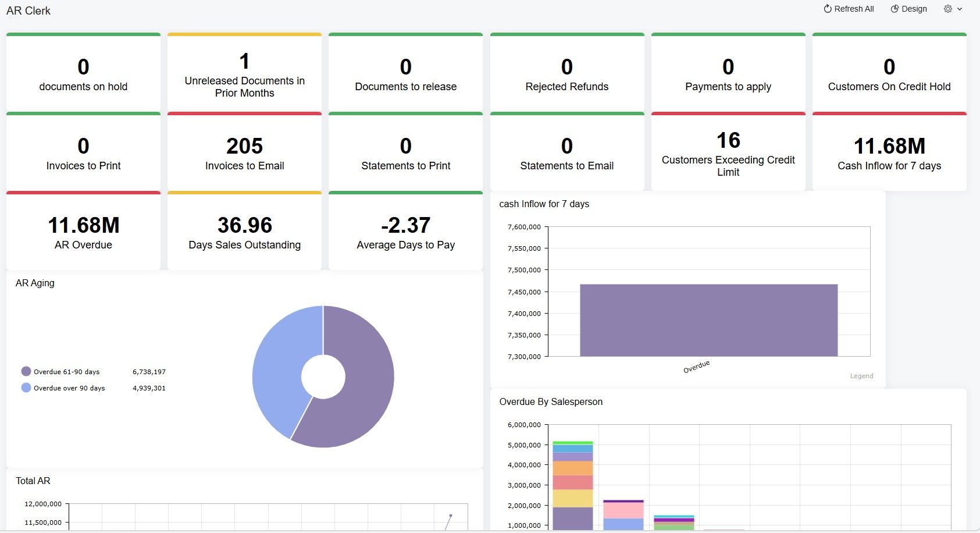This screenshot has width=980, height=533.
Task: Open Statements to Print tile
Action: pyautogui.click(x=405, y=151)
